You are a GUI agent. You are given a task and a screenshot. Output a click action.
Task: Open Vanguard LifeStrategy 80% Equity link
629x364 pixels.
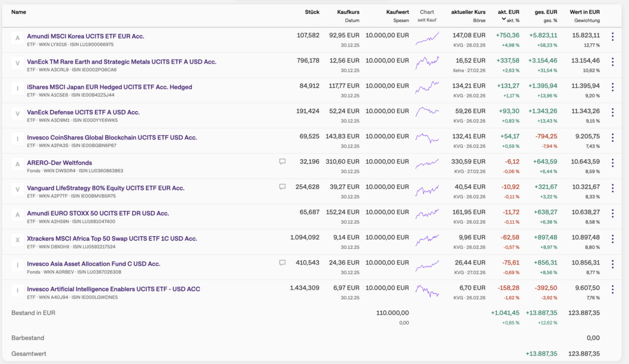coord(106,188)
